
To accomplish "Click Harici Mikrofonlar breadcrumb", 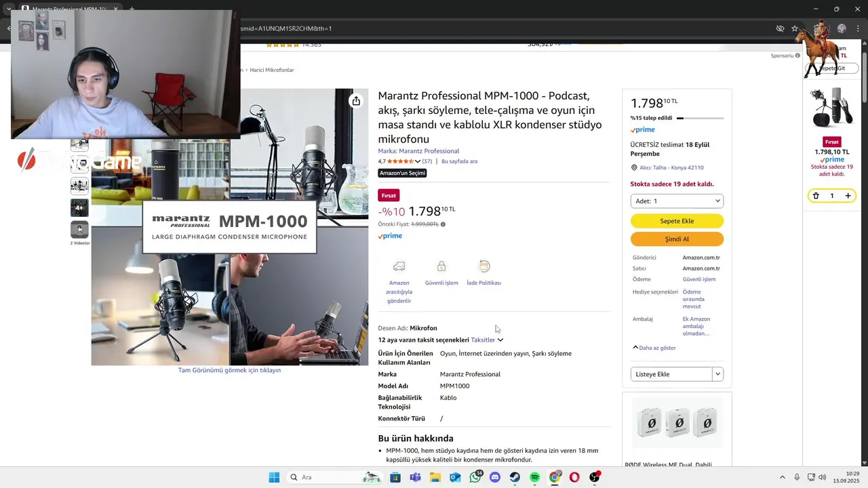I will pyautogui.click(x=271, y=70).
